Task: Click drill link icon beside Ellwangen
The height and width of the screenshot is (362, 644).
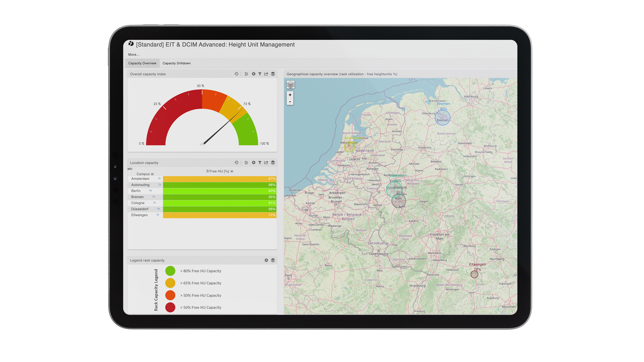Action: (x=157, y=215)
